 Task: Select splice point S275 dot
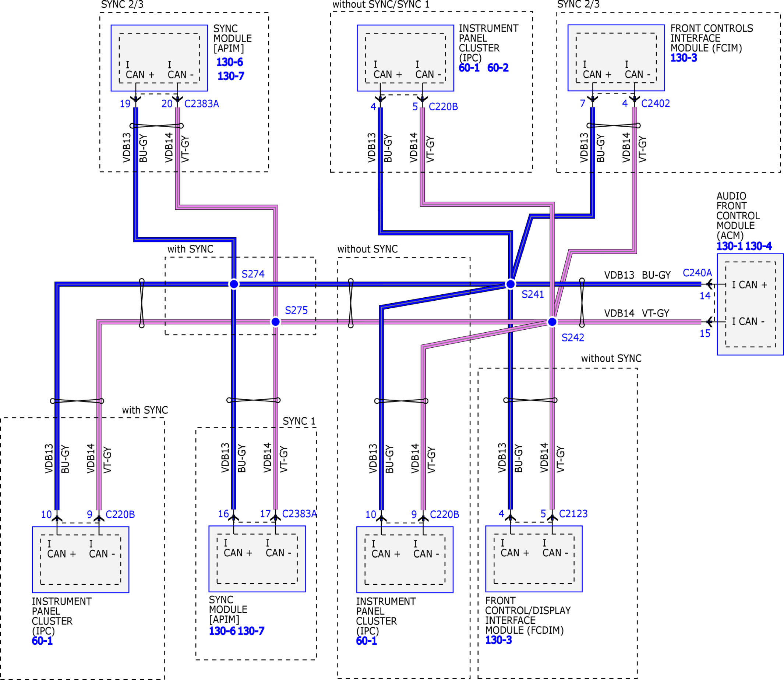point(275,322)
